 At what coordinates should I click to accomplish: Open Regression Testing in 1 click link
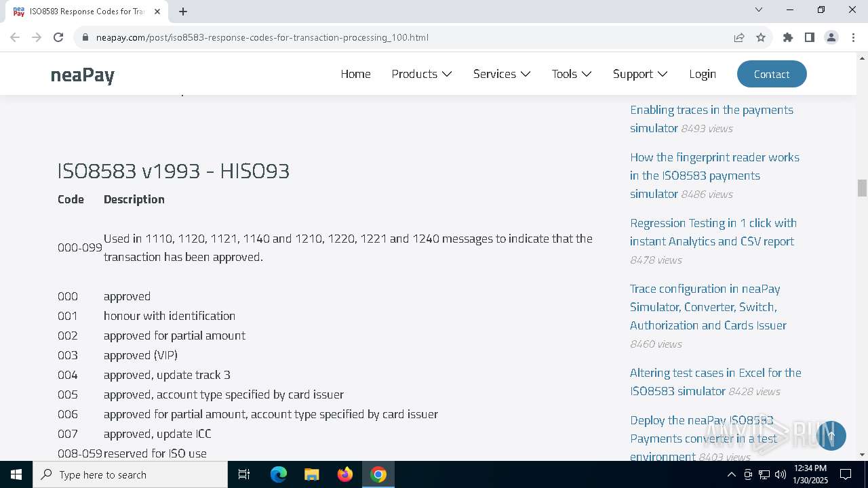click(x=713, y=232)
